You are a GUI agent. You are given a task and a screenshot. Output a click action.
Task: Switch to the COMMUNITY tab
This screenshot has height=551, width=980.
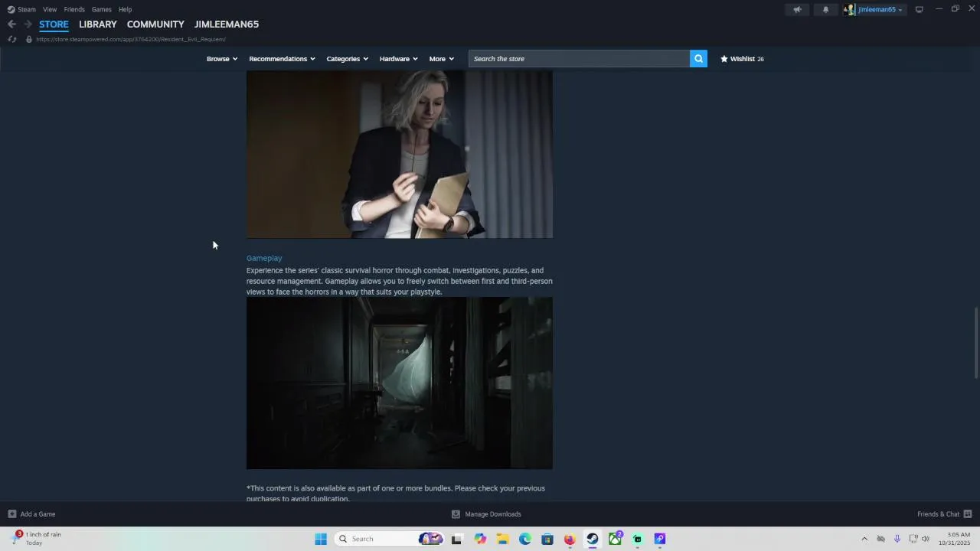(x=155, y=24)
